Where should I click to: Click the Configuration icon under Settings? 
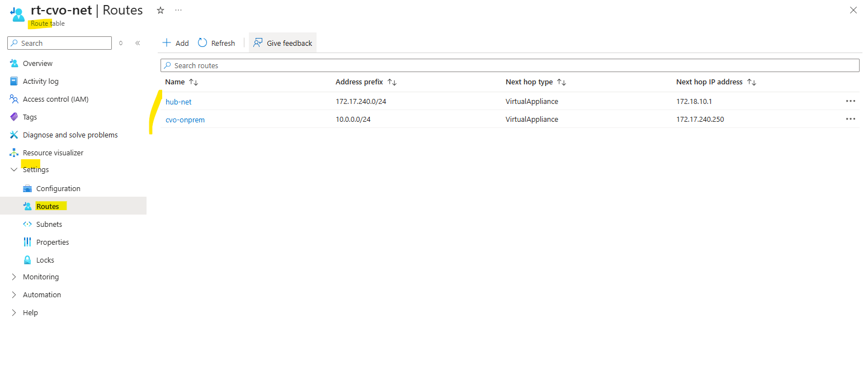[27, 188]
